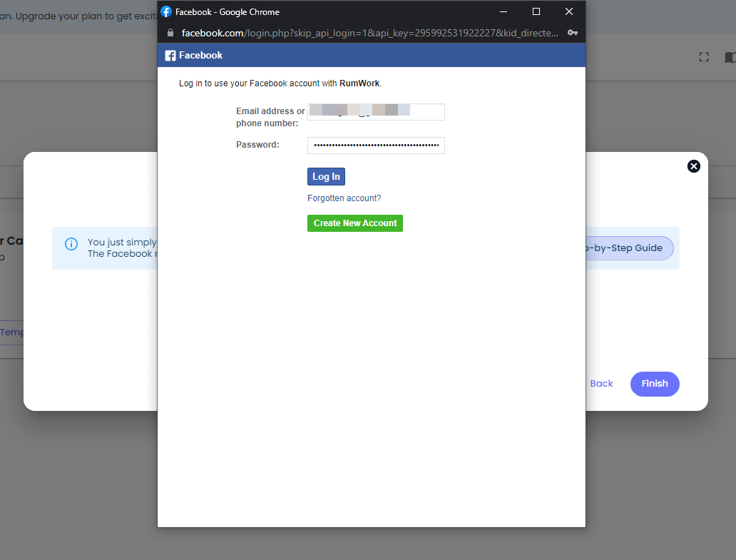Focus the Email address or phone number field
The width and height of the screenshot is (736, 560).
[376, 112]
